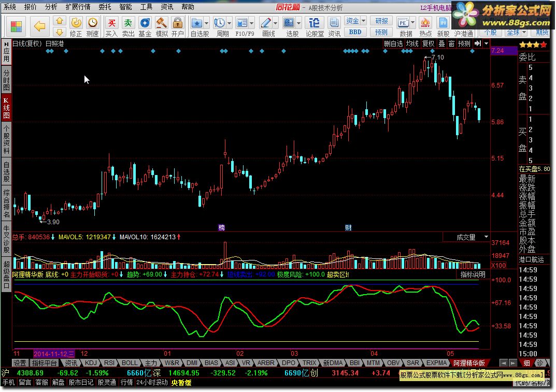Expand the 数据 PE dropdown arrow
The image size is (556, 392).
coord(412,23)
